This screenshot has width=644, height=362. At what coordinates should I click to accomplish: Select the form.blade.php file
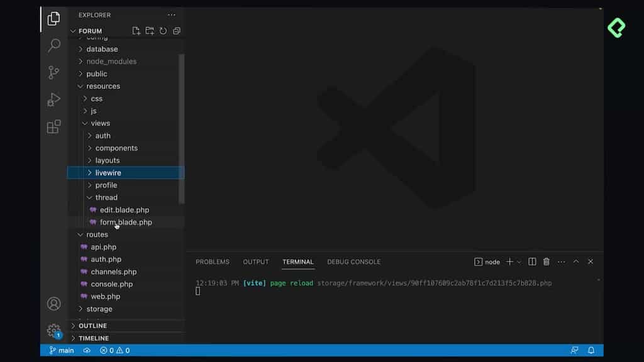tap(125, 222)
